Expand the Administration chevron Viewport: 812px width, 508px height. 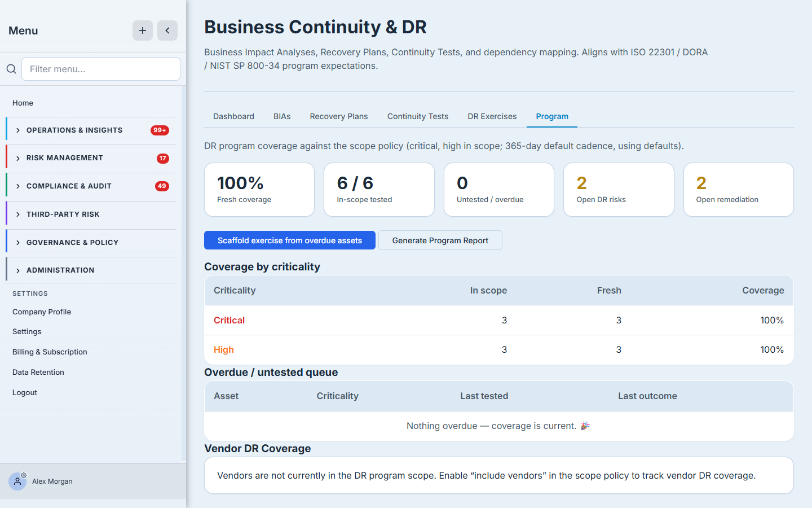pyautogui.click(x=18, y=270)
